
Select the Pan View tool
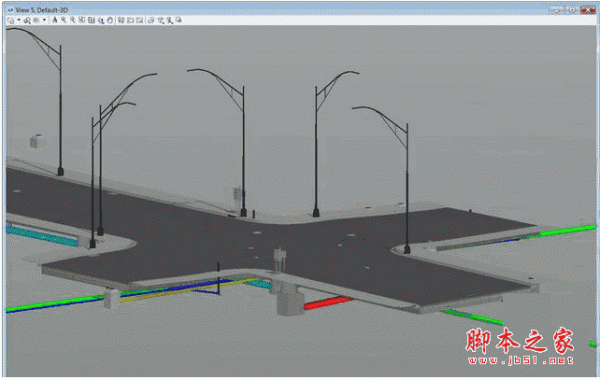pos(110,20)
